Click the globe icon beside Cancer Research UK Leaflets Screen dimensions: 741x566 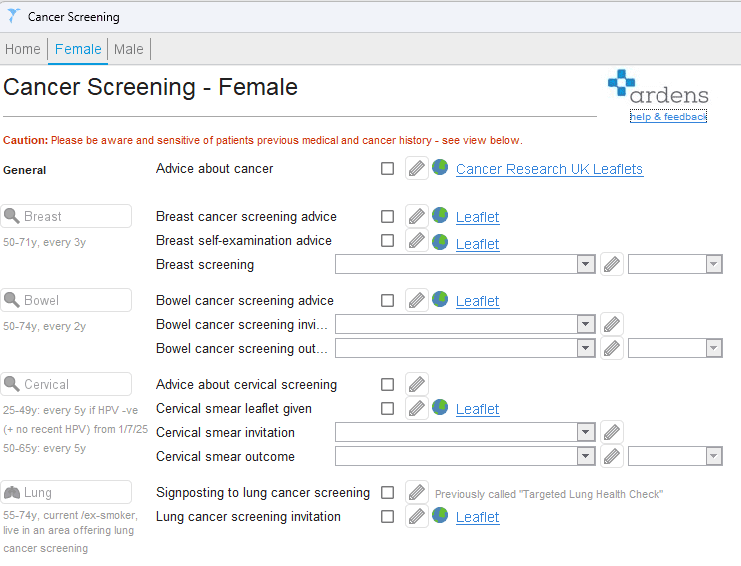pos(440,167)
